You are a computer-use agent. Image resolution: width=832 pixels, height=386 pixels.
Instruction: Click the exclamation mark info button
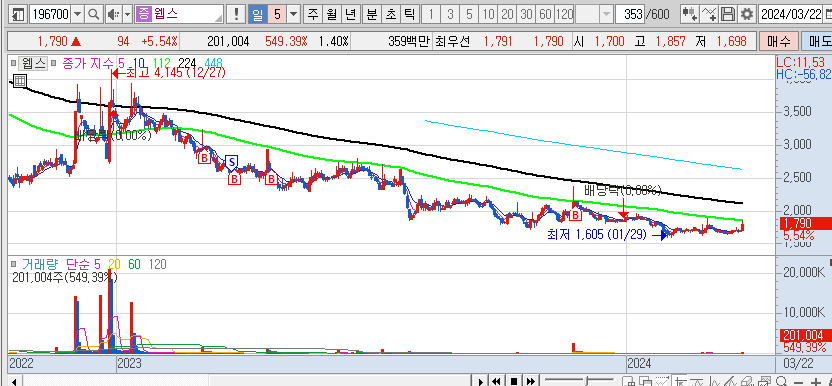236,14
